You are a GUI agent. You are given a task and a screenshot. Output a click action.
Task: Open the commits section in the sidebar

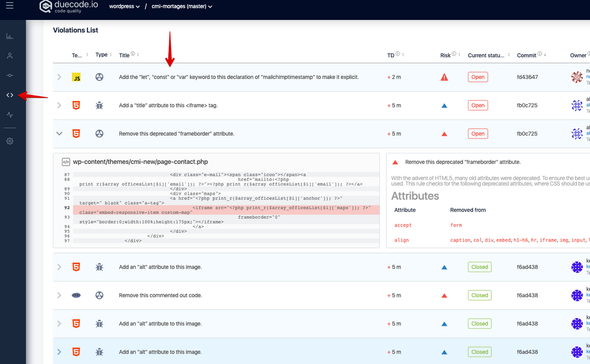tap(10, 76)
